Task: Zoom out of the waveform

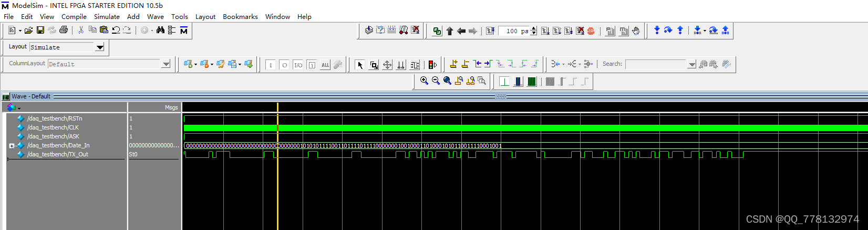Action: (x=436, y=81)
